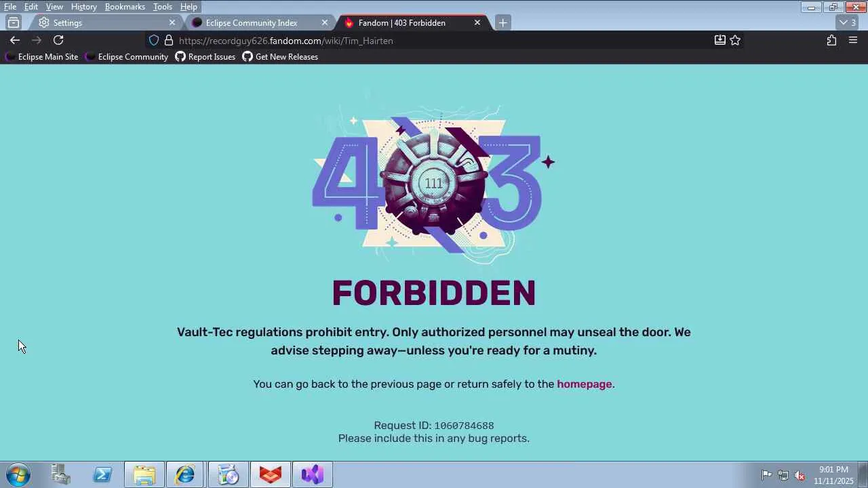Open a new tab with plus button
Viewport: 868px width, 488px height.
click(x=502, y=22)
